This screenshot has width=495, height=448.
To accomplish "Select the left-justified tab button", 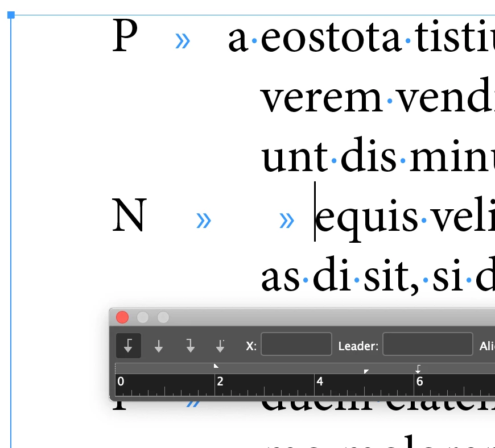I will click(129, 346).
